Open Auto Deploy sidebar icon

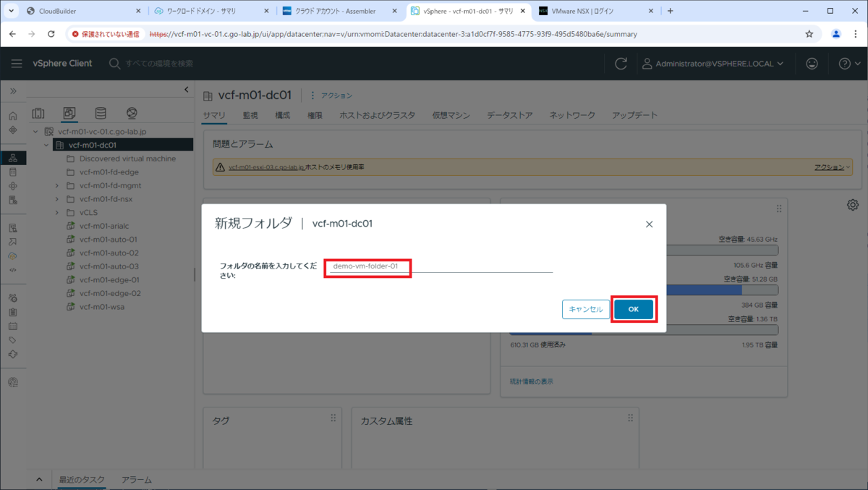13,242
